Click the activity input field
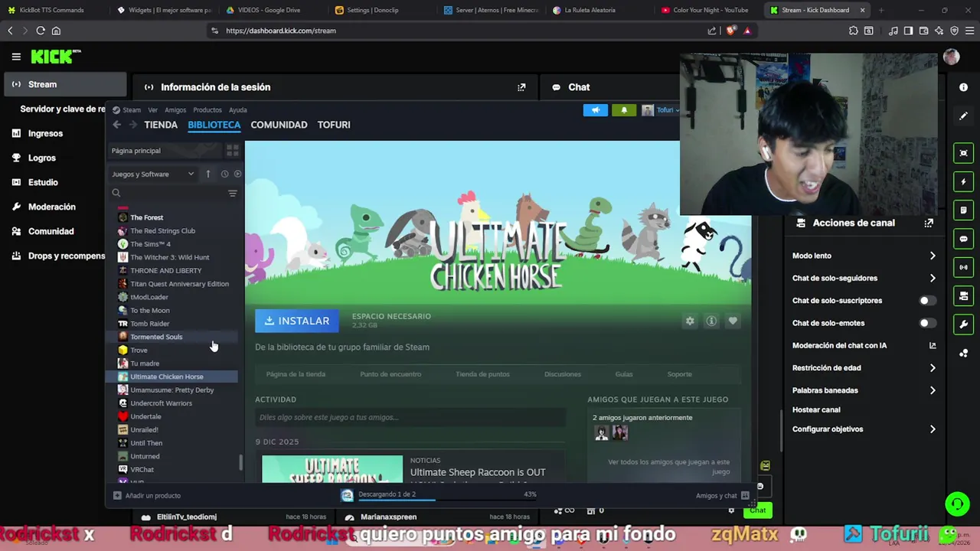This screenshot has width=980, height=551. [x=410, y=417]
